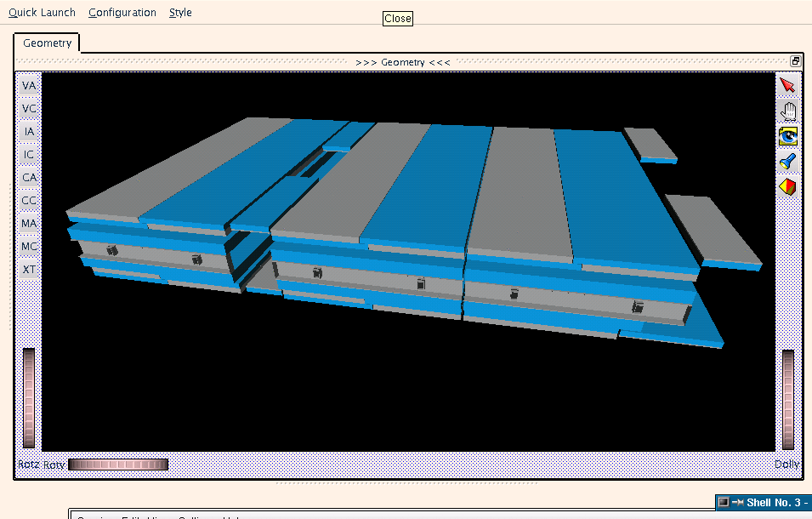This screenshot has height=519, width=812.
Task: Activate the hand view/pan tool
Action: (x=787, y=111)
